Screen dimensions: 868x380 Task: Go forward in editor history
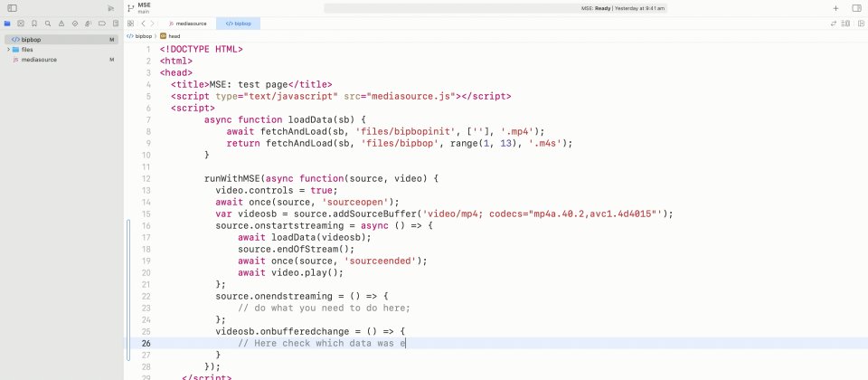point(152,24)
